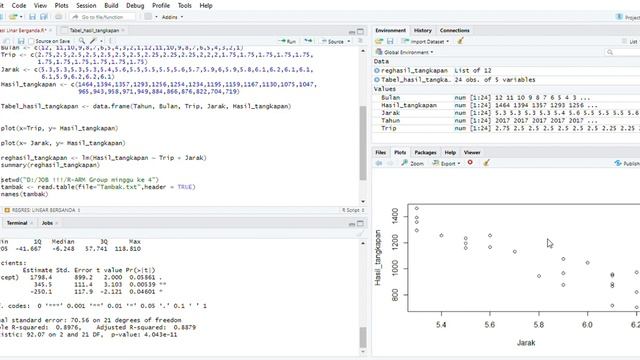This screenshot has width=640, height=360.
Task: Expand the Tabel_hasil_tangka... data frame via its blue icon
Action: (x=377, y=80)
